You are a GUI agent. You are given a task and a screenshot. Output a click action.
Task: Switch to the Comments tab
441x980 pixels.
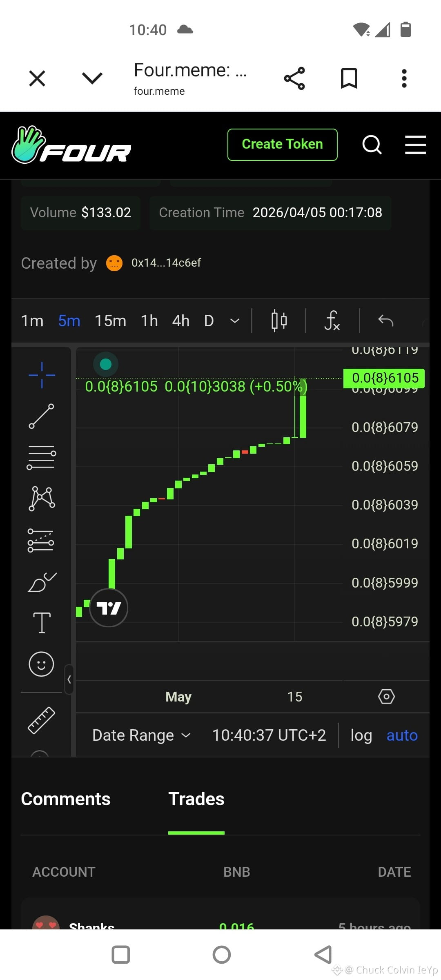(66, 799)
